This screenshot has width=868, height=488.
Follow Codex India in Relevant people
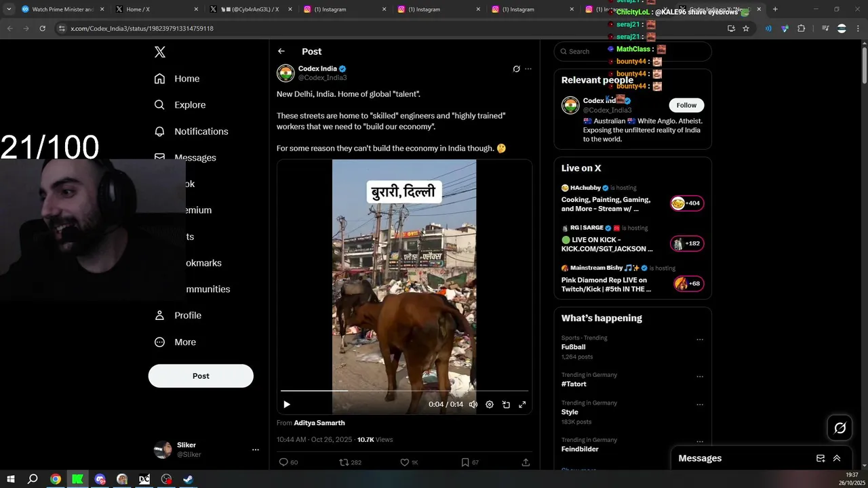tap(686, 105)
